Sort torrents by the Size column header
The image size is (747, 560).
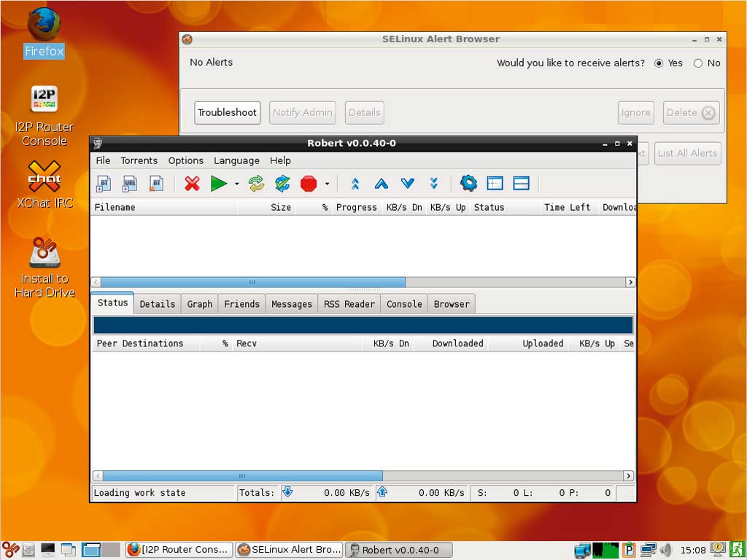coord(266,208)
